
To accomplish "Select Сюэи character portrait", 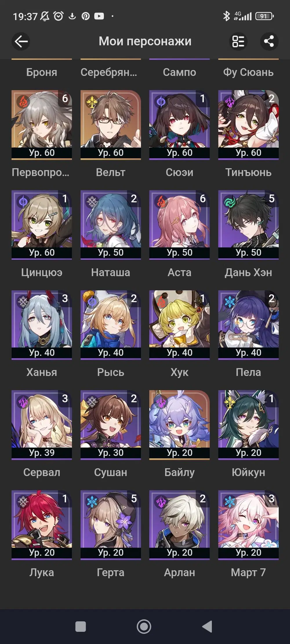I will tap(180, 125).
